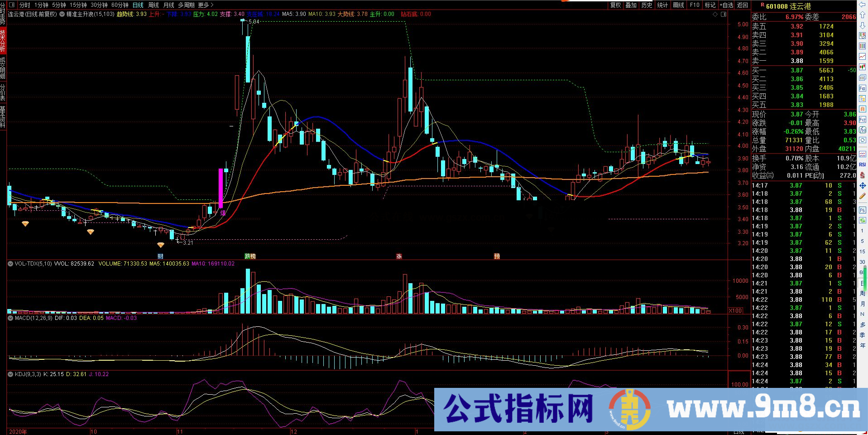Image resolution: width=868 pixels, height=435 pixels.
Task: Click the left arrow back icon
Action: tap(862, 5)
